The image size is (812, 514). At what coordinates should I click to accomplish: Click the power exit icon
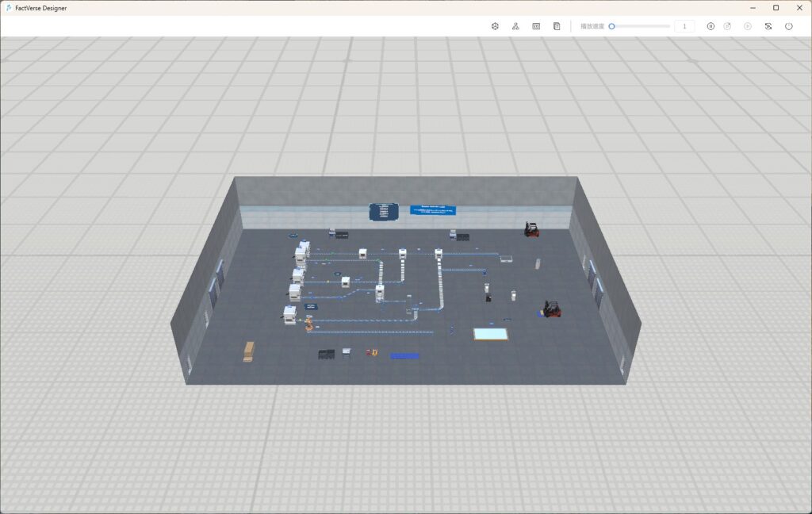[789, 26]
